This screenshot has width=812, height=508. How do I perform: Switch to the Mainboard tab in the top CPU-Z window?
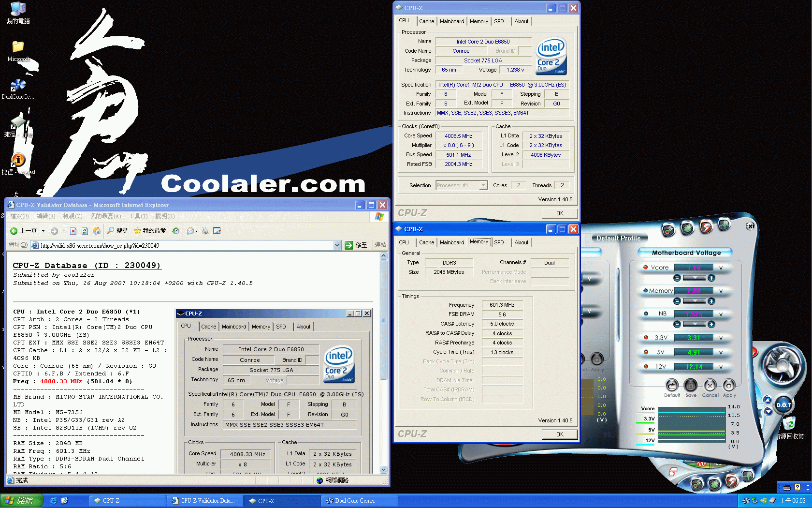point(452,21)
